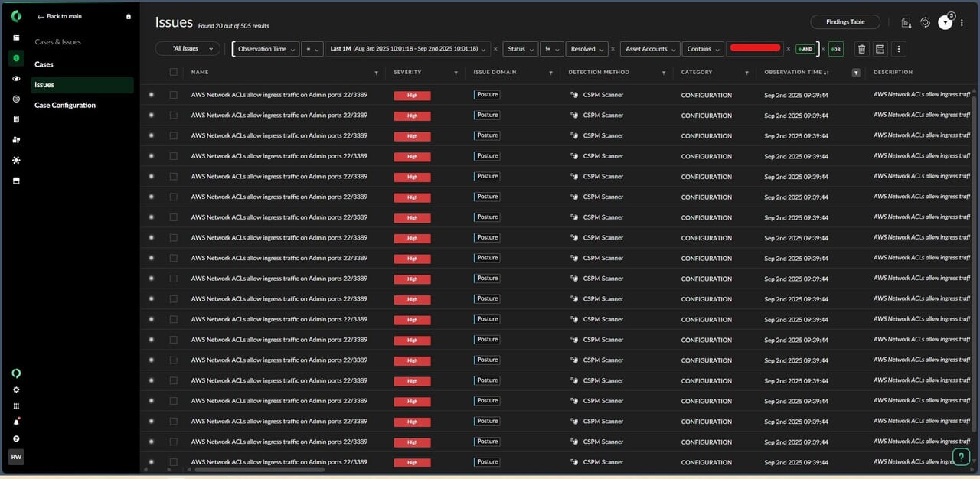This screenshot has height=479, width=980.
Task: Tick the select-all checkbox in table header
Action: [174, 72]
